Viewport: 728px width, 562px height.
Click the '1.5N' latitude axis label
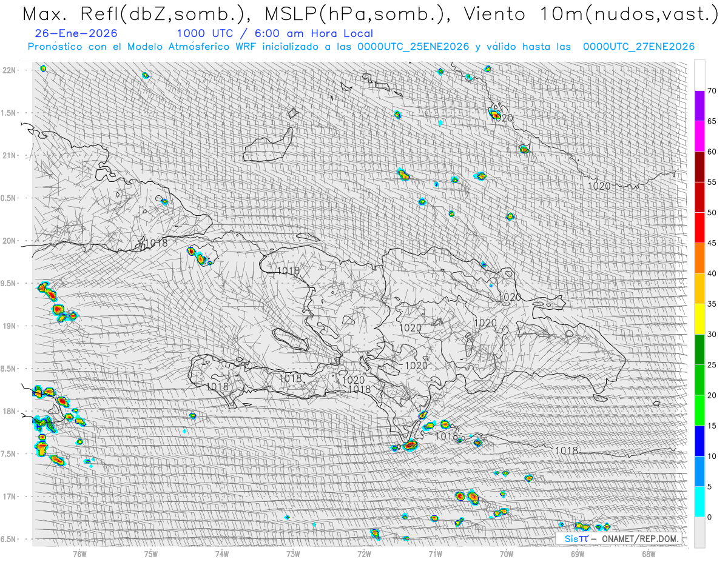[8, 113]
